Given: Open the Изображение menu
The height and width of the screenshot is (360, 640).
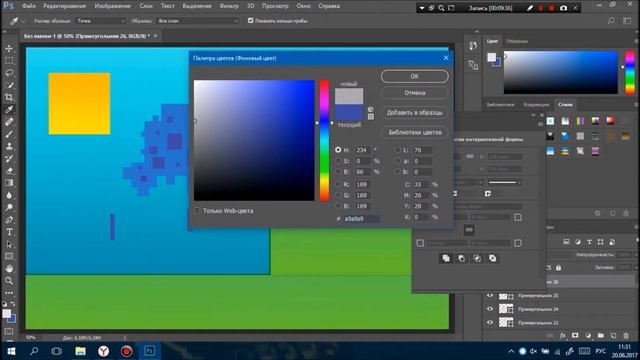Looking at the screenshot, I should (x=113, y=6).
